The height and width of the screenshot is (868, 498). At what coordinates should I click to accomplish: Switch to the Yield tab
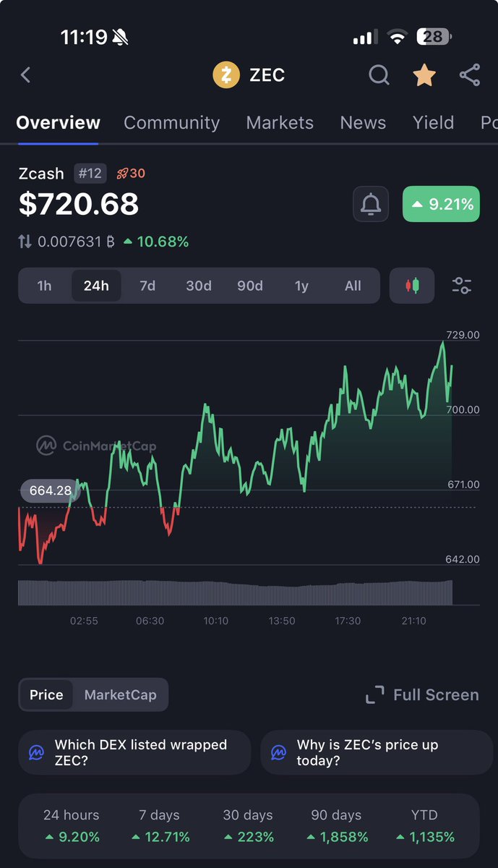point(433,123)
